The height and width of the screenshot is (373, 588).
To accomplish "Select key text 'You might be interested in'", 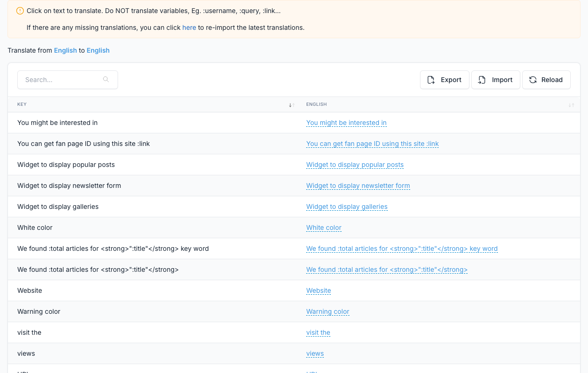I will click(57, 123).
